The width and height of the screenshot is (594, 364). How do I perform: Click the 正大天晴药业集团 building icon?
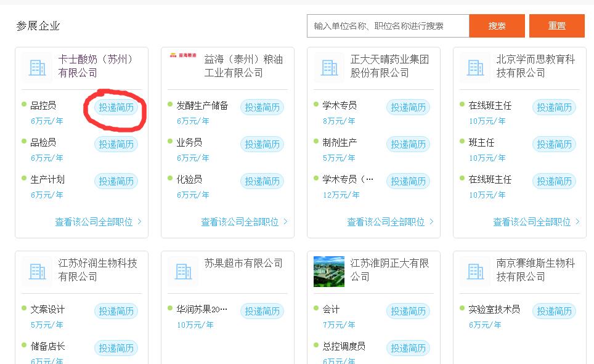click(x=329, y=67)
